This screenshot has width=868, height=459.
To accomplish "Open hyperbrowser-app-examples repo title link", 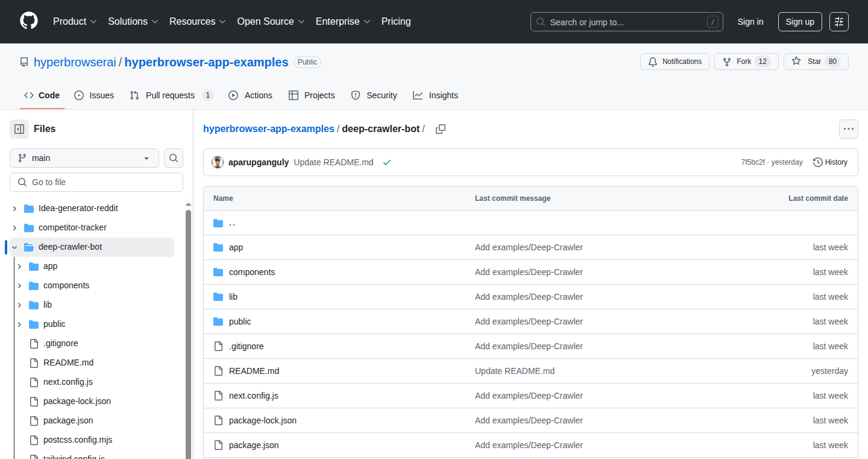I will [207, 62].
